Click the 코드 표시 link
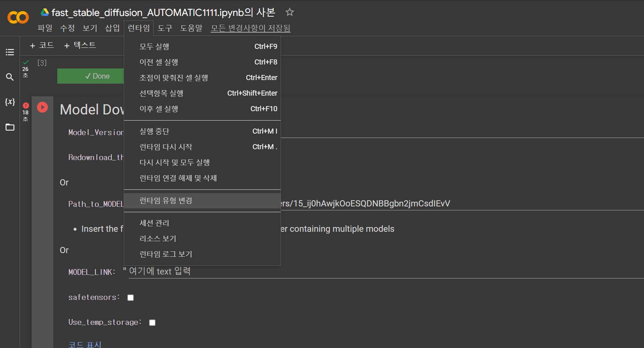Viewport: 644px width, 348px height. click(85, 344)
